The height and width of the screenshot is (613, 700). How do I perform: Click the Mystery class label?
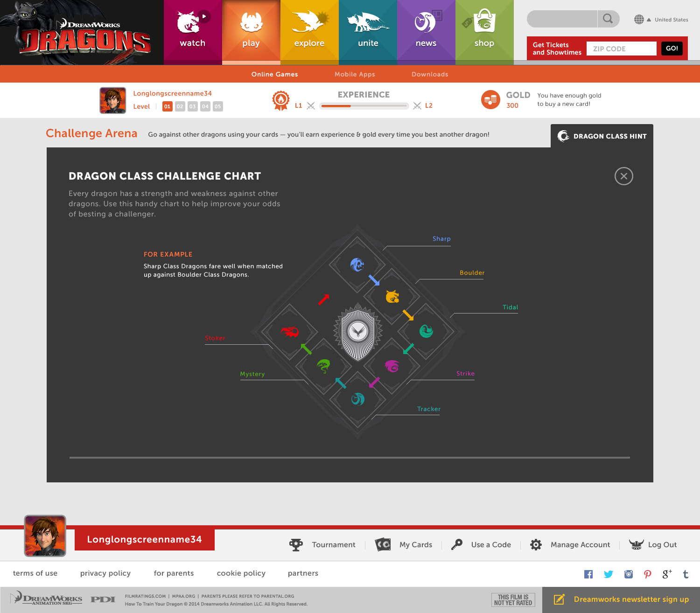coord(252,374)
